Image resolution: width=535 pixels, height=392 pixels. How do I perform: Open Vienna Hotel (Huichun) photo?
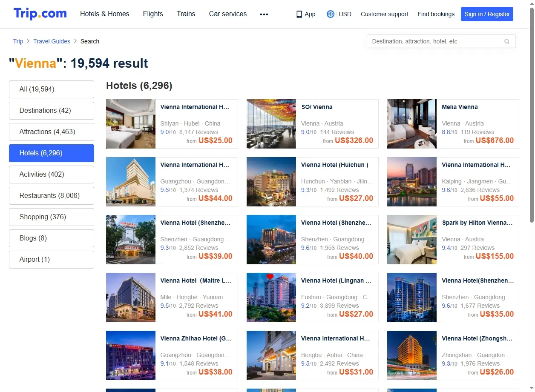click(x=271, y=182)
